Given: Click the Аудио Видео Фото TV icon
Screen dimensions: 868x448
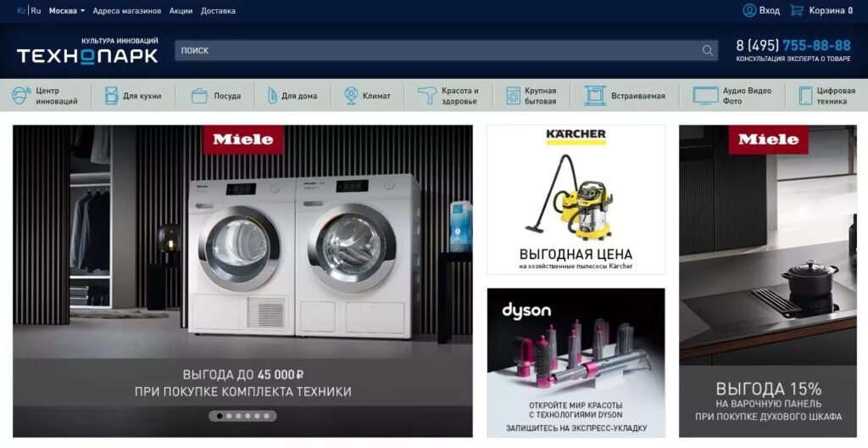Looking at the screenshot, I should click(x=705, y=95).
